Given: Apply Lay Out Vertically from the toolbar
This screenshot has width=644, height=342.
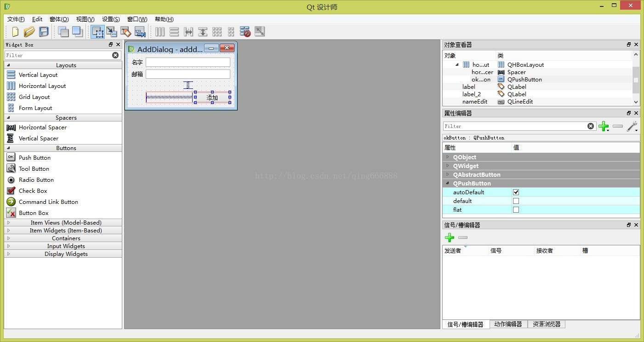Looking at the screenshot, I should (x=174, y=32).
